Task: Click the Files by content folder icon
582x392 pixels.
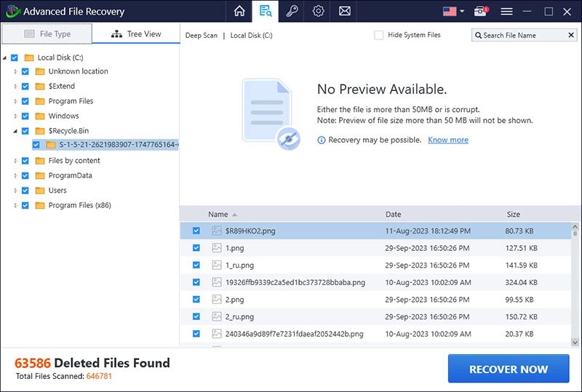Action: [40, 161]
